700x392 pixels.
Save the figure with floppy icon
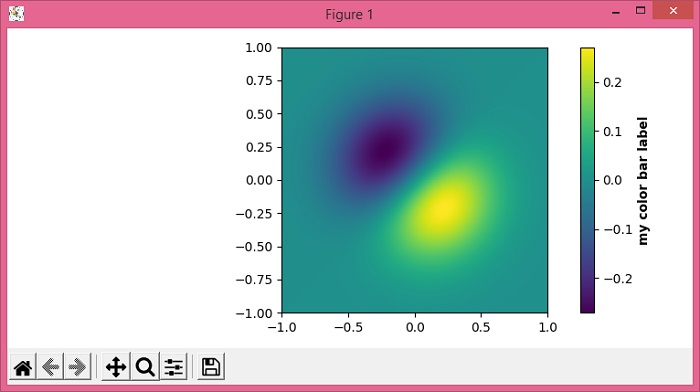coord(211,367)
